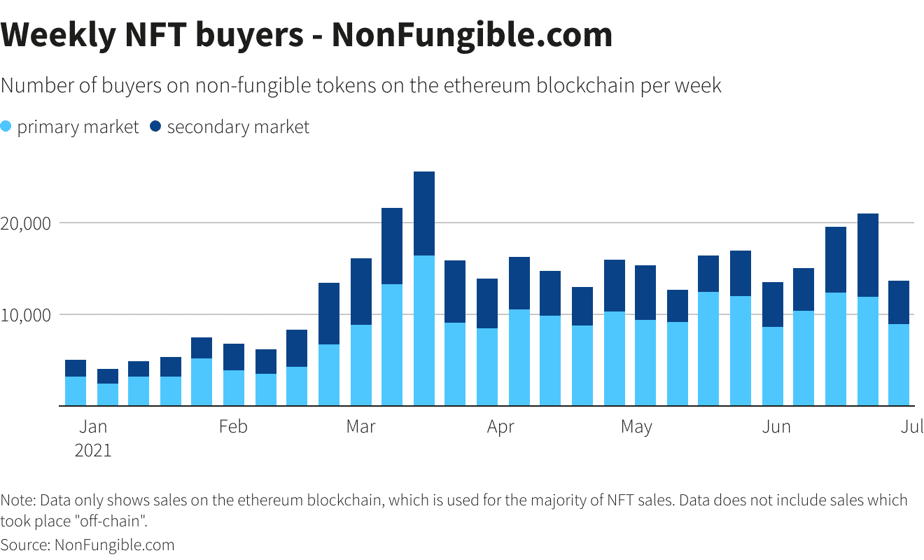The image size is (924, 560).
Task: Select the Jul x-axis label
Action: point(912,426)
